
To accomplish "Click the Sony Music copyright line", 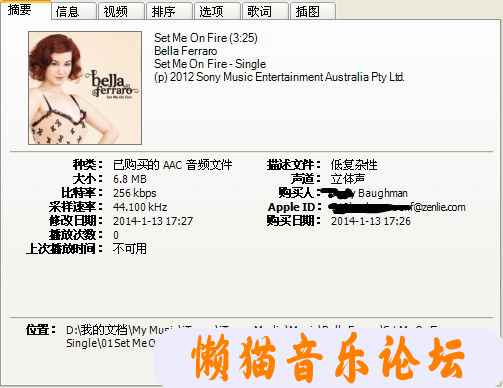I will click(x=279, y=77).
